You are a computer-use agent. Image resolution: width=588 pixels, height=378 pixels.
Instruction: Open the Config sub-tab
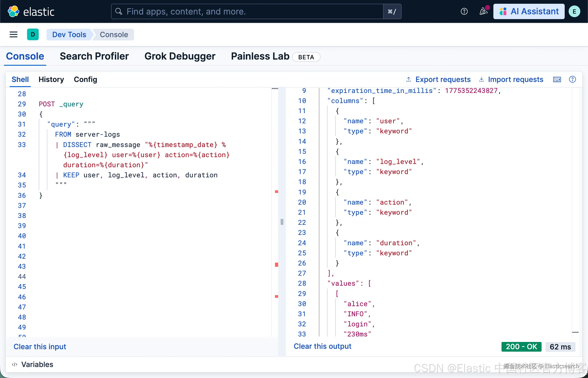[x=85, y=80]
